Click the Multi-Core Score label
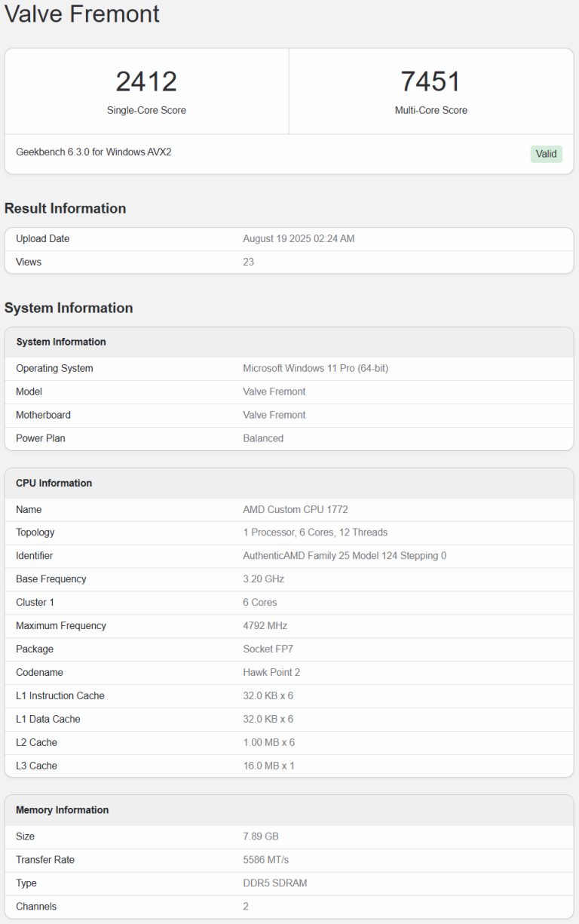 [430, 110]
